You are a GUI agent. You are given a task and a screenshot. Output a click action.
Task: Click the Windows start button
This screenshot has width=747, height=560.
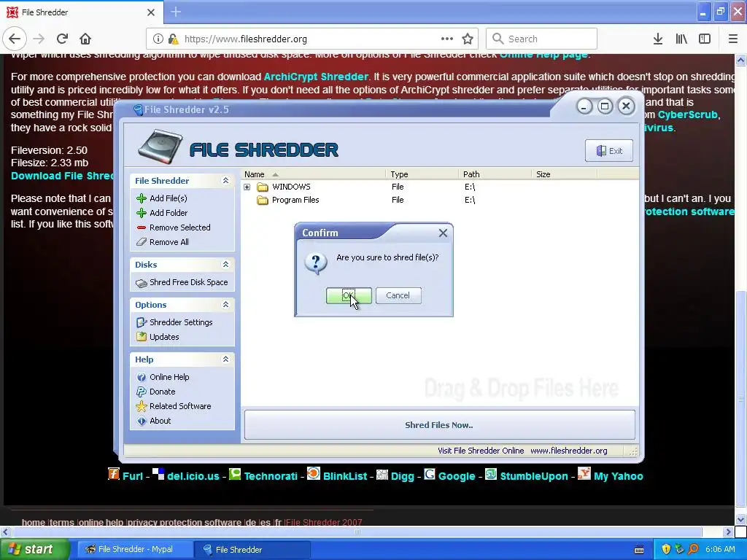[x=34, y=549]
